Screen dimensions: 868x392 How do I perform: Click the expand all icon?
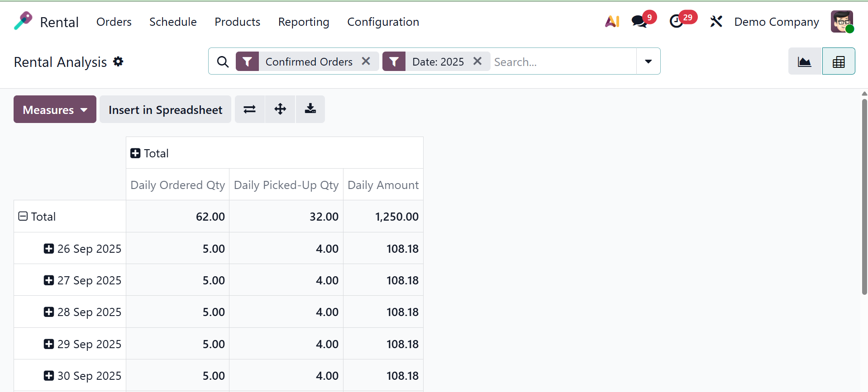[280, 109]
